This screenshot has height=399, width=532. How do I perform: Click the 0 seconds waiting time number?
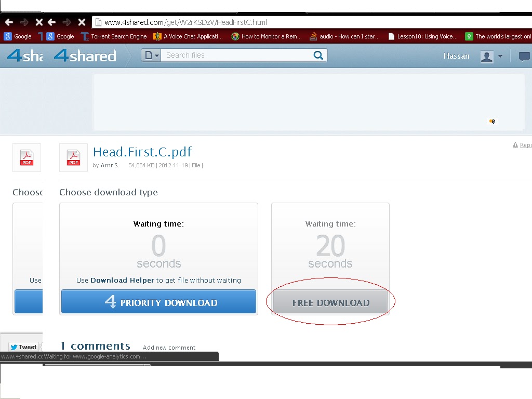(x=158, y=246)
